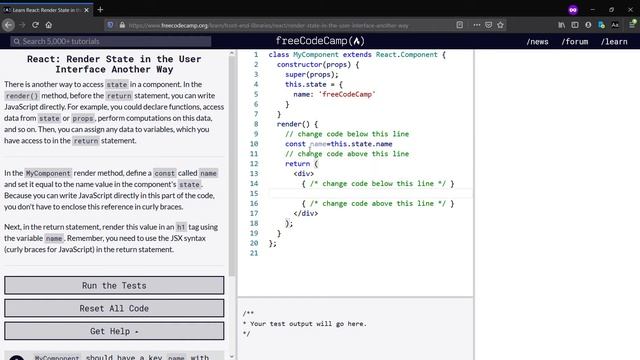The image size is (640, 360).
Task: Click the Run the Tests button
Action: (x=114, y=285)
